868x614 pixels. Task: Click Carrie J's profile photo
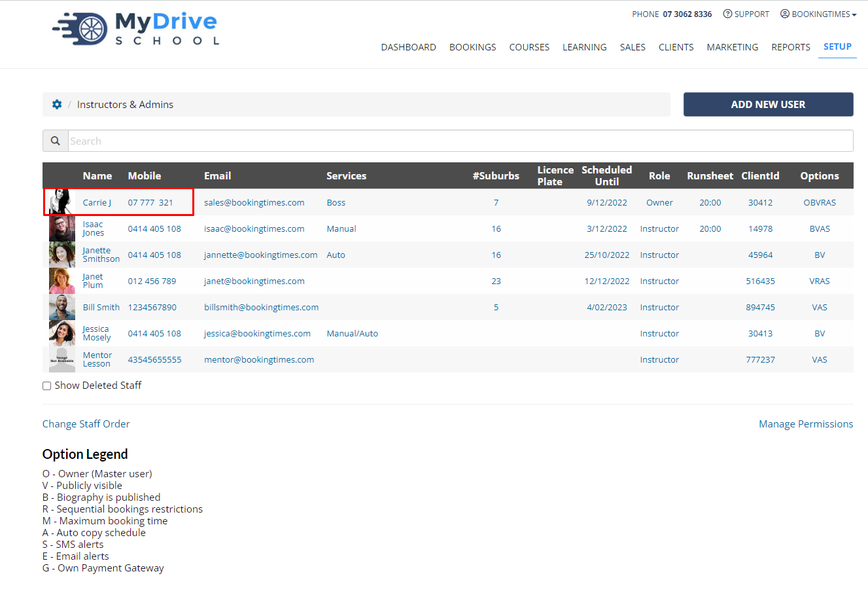62,202
